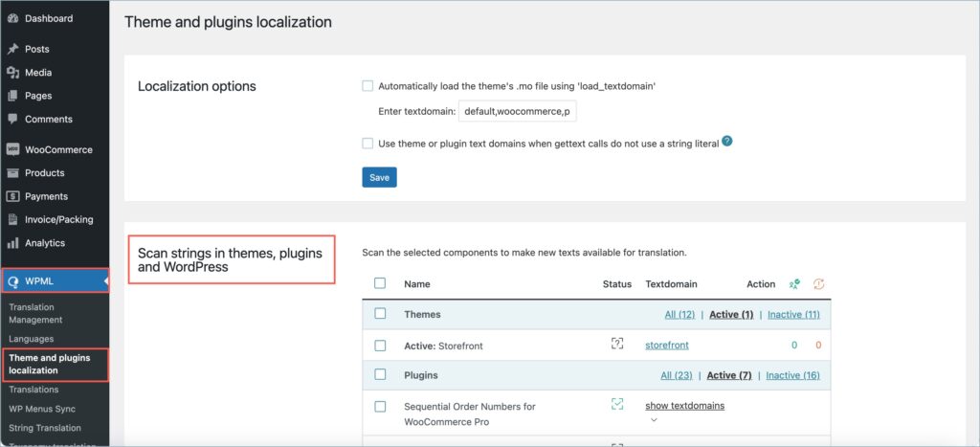Viewport: 980px width, 447px height.
Task: Click the Action column header
Action: pos(761,284)
